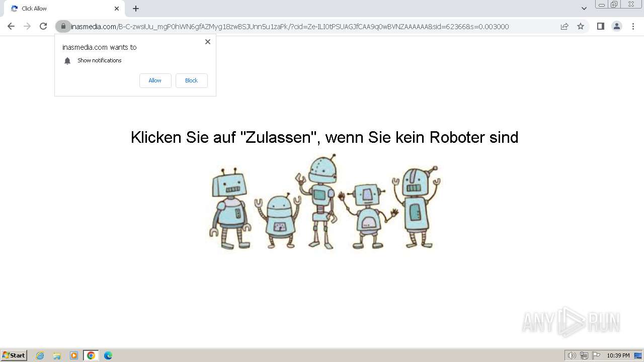
Task: Click the share page icon
Action: tap(565, 26)
